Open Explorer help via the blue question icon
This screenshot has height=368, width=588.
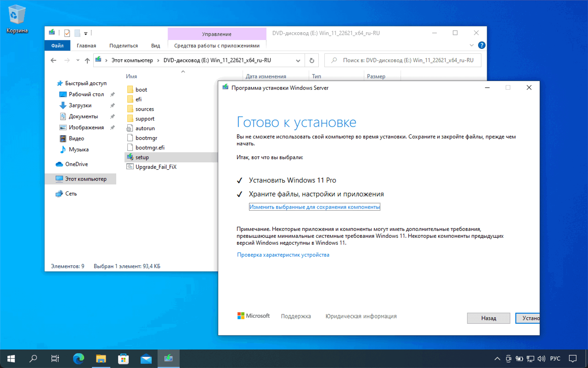coord(481,45)
